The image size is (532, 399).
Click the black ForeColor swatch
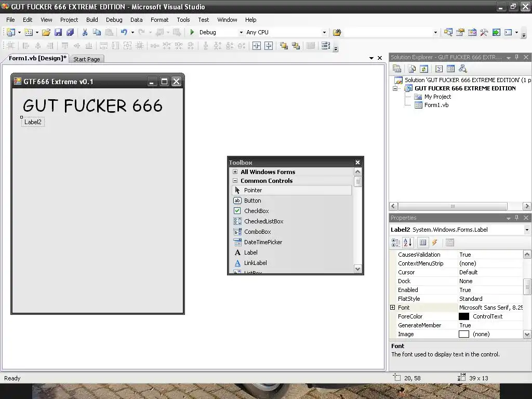point(464,316)
